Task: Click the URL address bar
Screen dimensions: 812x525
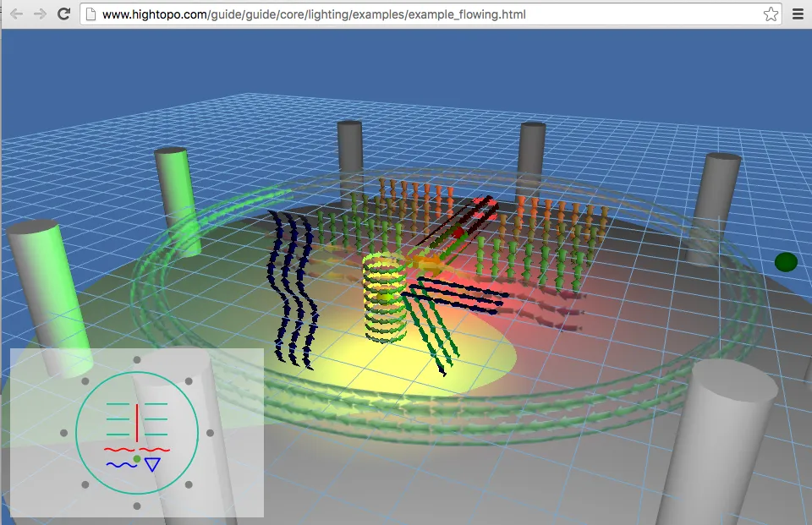Action: (423, 14)
